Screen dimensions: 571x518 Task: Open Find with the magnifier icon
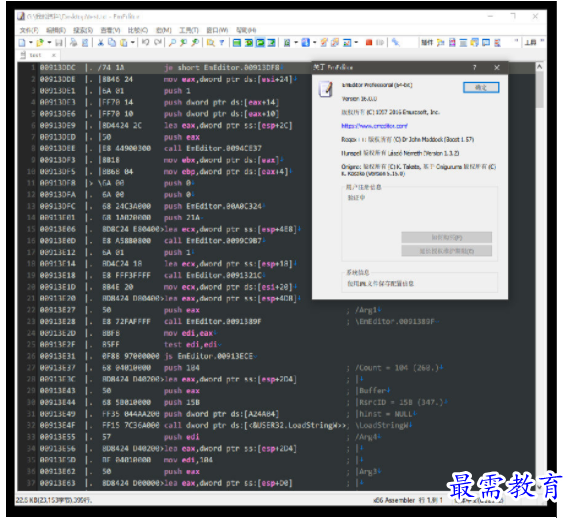click(x=173, y=43)
